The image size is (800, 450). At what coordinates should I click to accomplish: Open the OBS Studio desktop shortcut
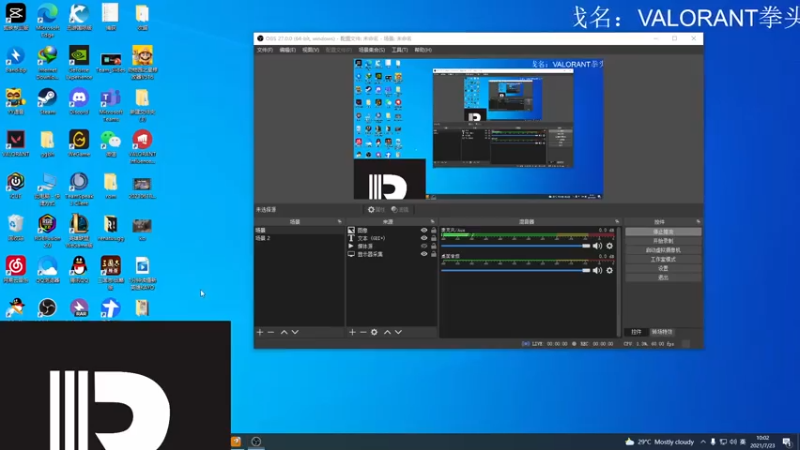pyautogui.click(x=47, y=309)
